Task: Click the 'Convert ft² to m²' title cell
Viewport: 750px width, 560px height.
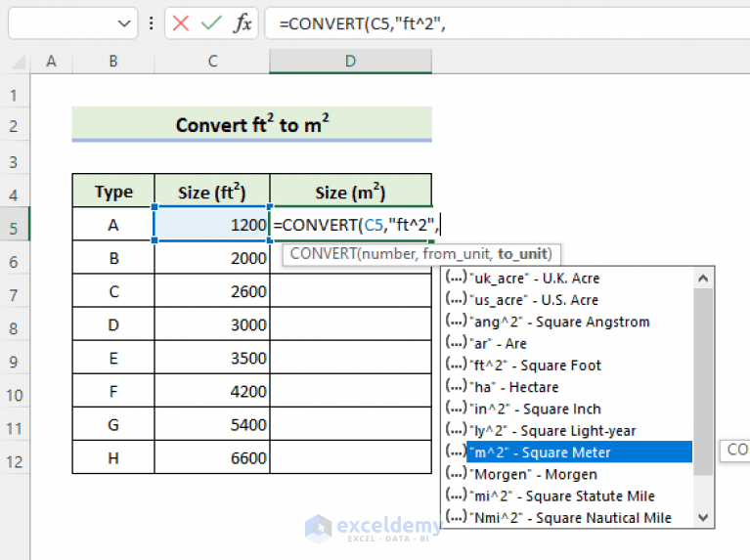Action: coord(252,124)
